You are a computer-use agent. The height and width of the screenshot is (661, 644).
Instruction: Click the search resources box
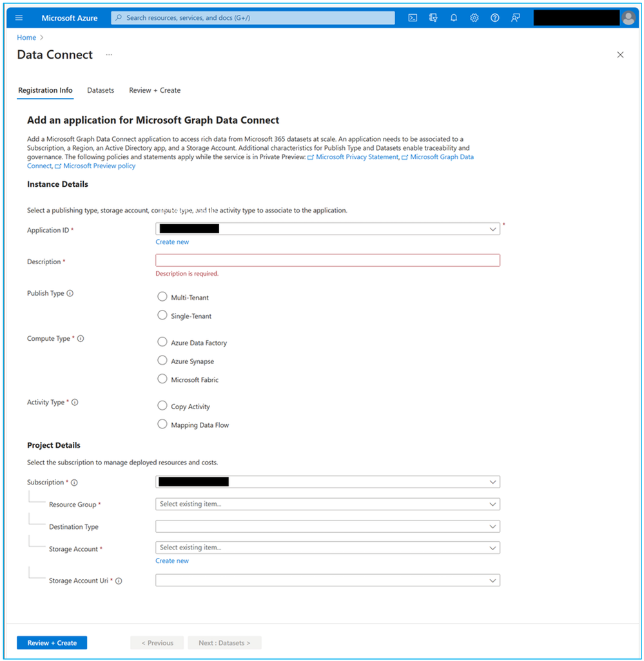click(253, 17)
